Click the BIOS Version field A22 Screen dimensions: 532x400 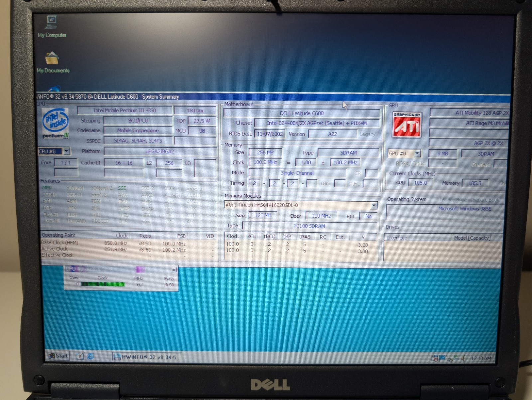click(x=332, y=134)
